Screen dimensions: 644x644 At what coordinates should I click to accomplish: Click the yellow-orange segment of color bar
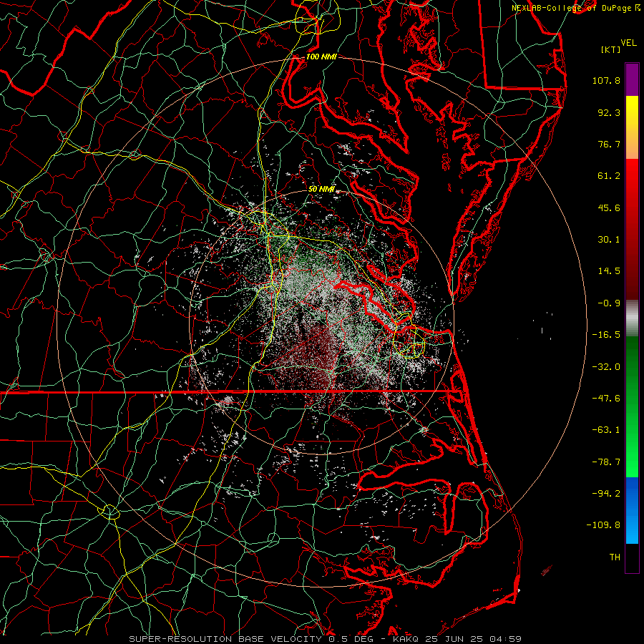point(632,128)
